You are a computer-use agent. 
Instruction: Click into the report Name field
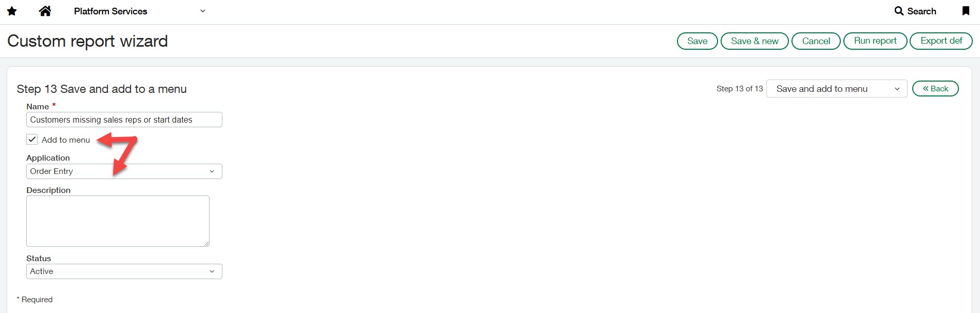[124, 120]
